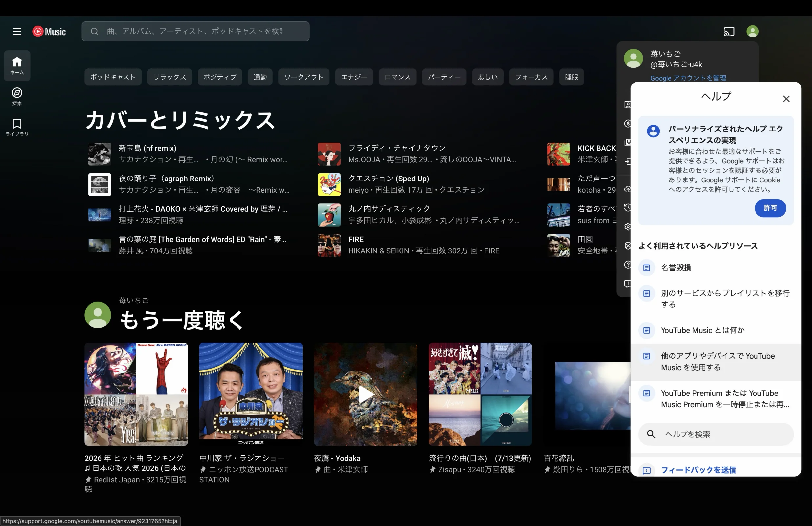
Task: Close the ヘルプ panel with the X
Action: coord(786,99)
